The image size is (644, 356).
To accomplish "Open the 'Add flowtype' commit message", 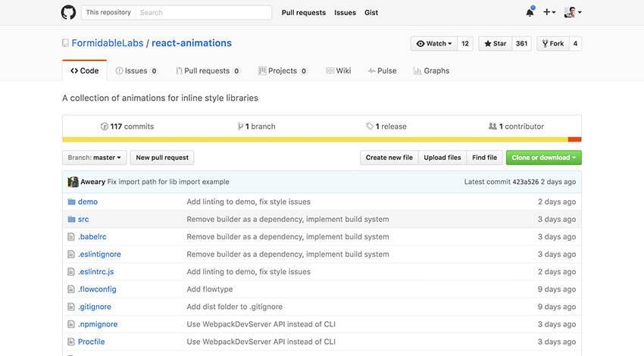I will click(x=210, y=289).
